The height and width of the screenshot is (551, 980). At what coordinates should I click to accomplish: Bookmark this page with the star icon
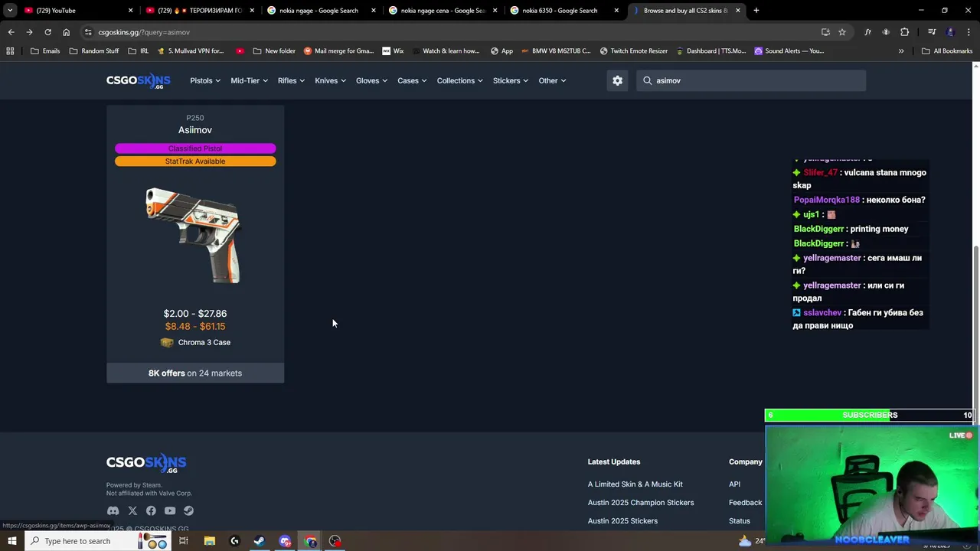point(842,32)
